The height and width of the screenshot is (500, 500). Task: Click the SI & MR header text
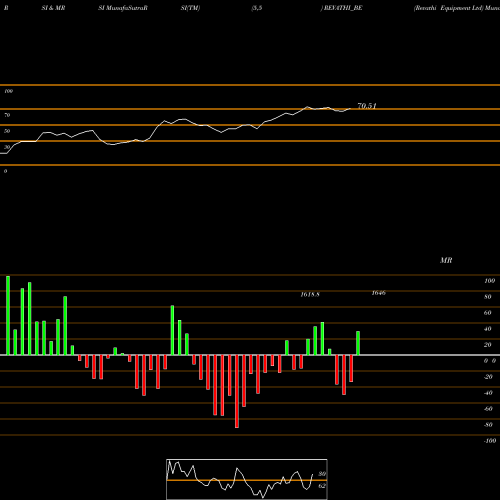(53, 8)
